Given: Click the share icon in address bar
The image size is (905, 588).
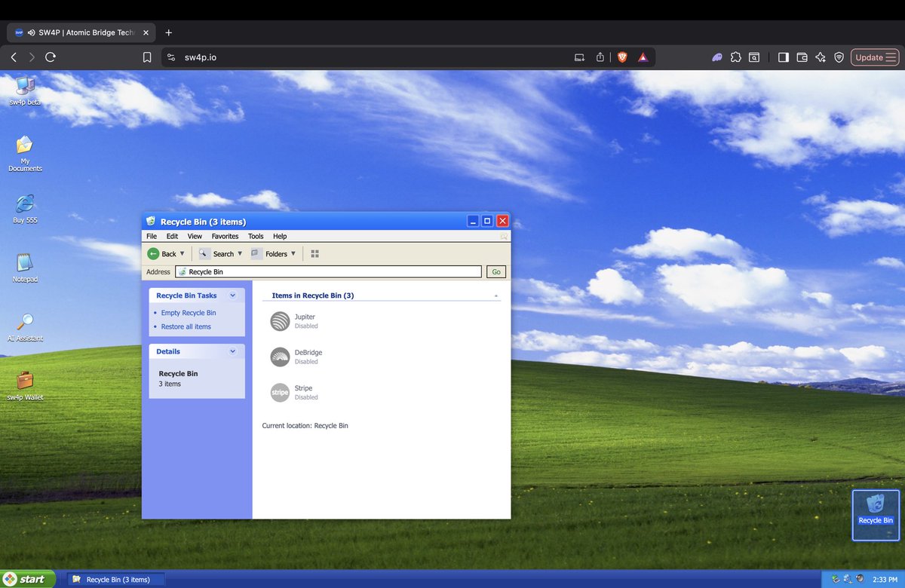Looking at the screenshot, I should 600,57.
